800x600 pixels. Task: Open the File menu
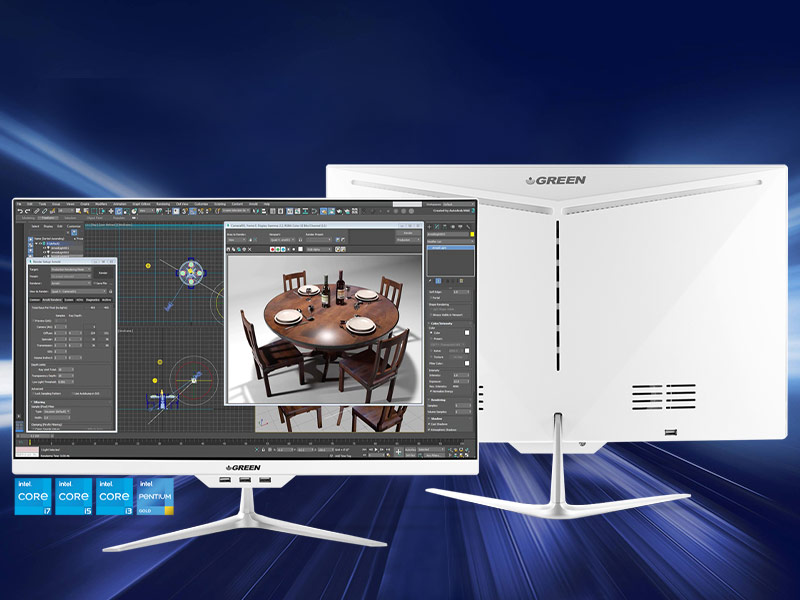19,204
